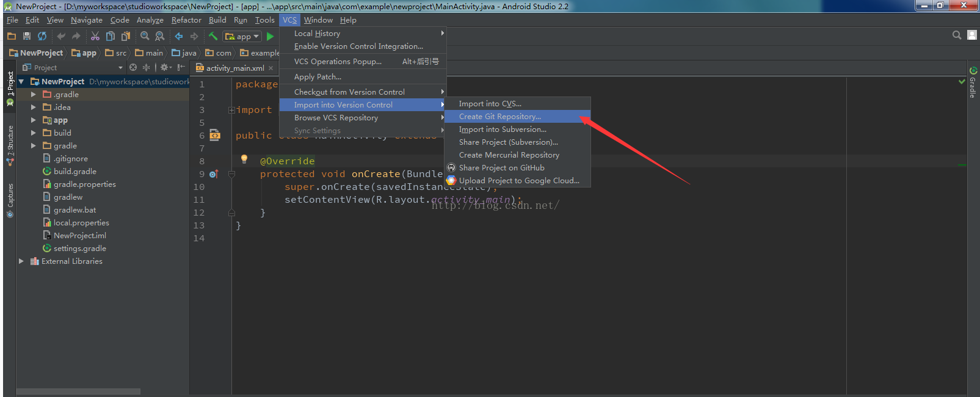The width and height of the screenshot is (980, 397).
Task: Select Share Project on GitHub
Action: (517, 168)
